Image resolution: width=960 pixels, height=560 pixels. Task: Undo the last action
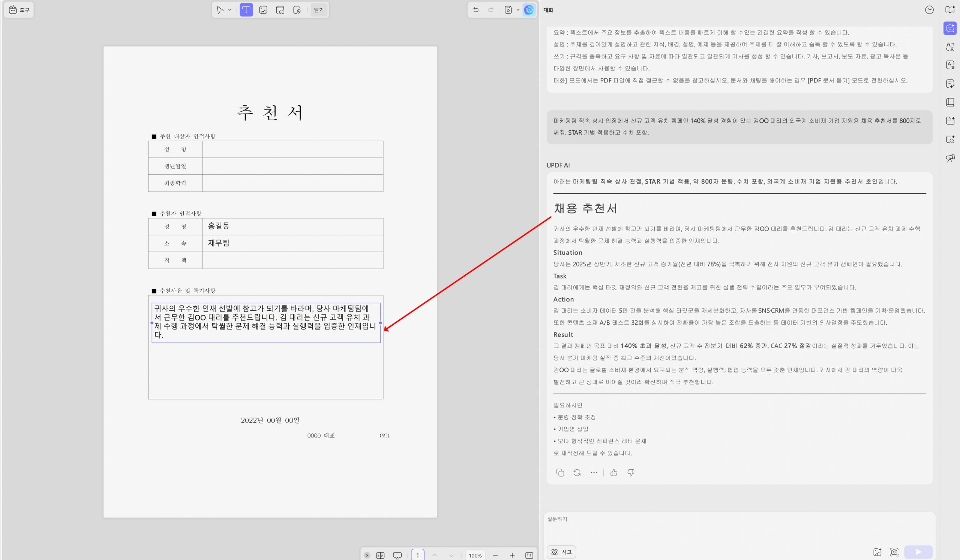click(476, 10)
